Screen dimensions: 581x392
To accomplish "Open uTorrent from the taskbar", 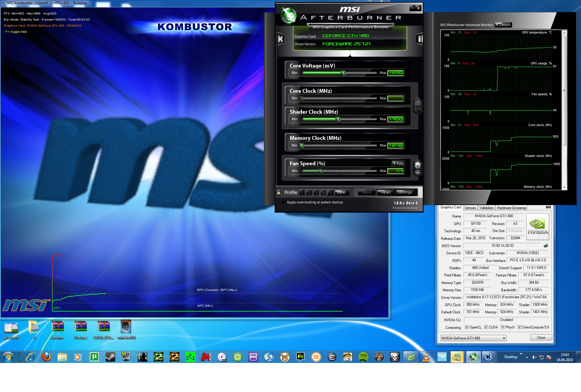I will (94, 357).
